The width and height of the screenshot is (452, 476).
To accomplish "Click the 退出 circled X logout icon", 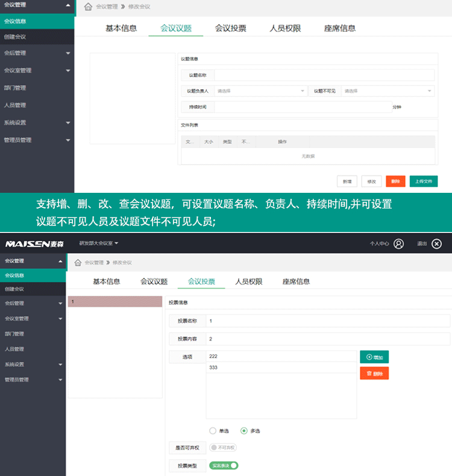I will 437,244.
